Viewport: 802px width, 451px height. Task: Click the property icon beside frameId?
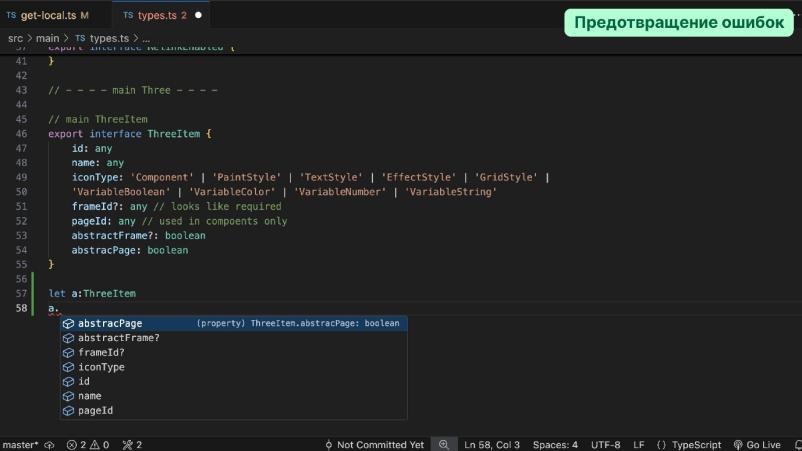(69, 352)
